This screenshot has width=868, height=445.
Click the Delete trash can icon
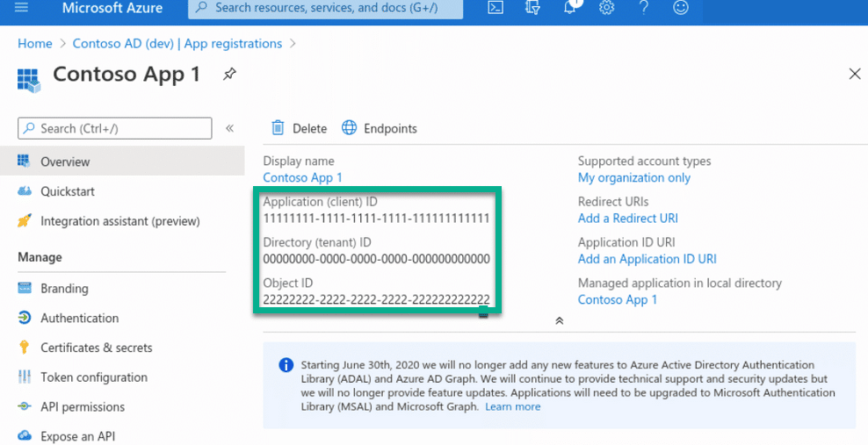pos(278,128)
